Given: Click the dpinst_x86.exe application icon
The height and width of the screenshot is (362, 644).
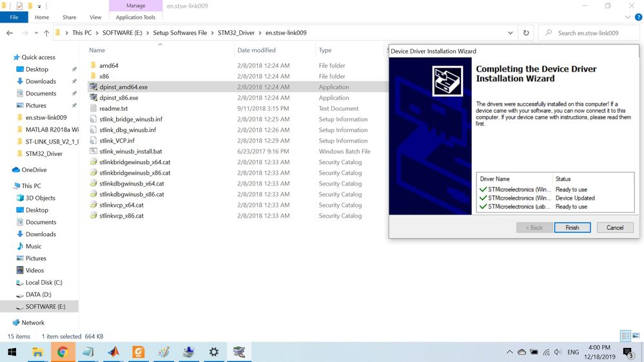Looking at the screenshot, I should [93, 97].
